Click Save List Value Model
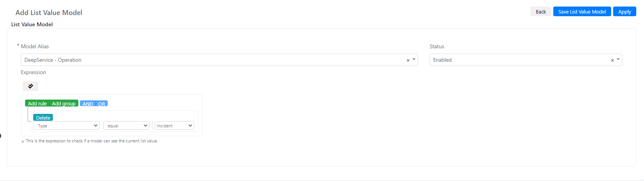This screenshot has height=181, width=644. tap(582, 12)
